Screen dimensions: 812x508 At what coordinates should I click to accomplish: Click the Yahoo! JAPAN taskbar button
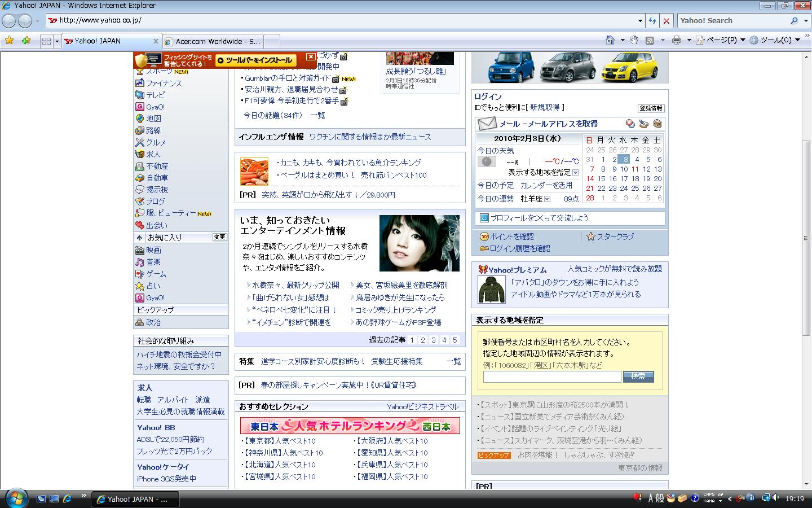[135, 499]
